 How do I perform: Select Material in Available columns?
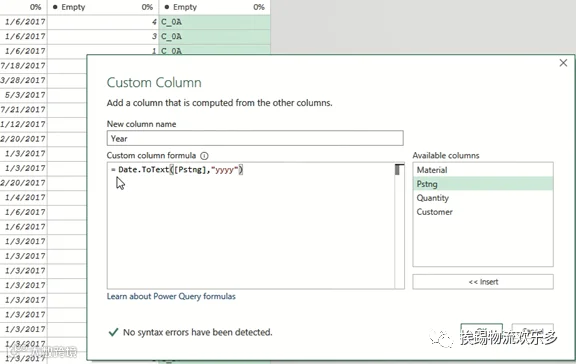483,170
